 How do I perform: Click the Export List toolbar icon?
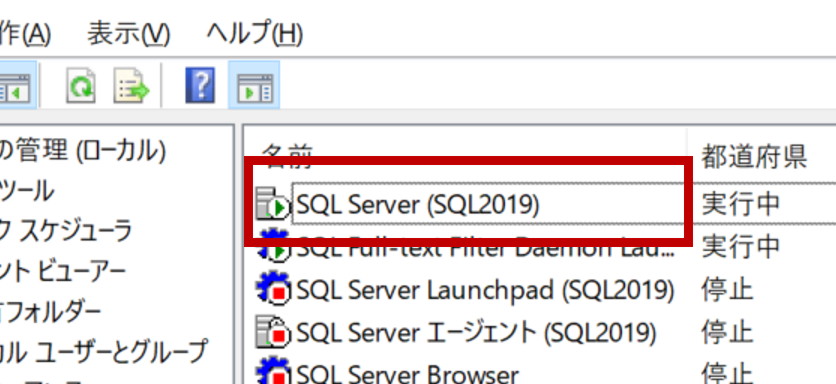131,85
